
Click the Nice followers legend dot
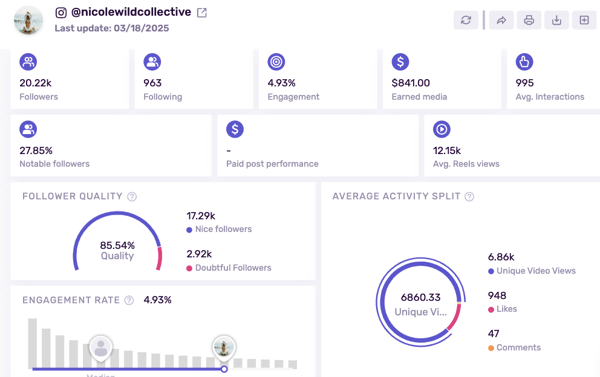coord(189,230)
